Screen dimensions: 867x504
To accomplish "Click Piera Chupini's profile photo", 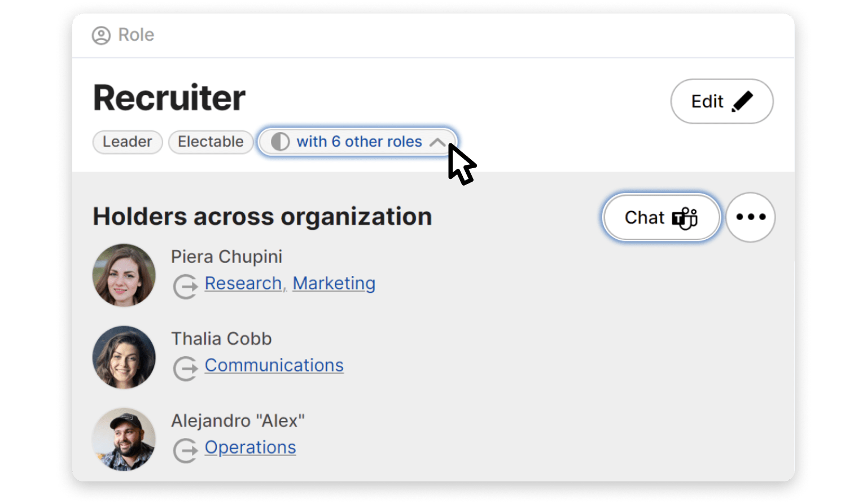I will click(x=124, y=275).
